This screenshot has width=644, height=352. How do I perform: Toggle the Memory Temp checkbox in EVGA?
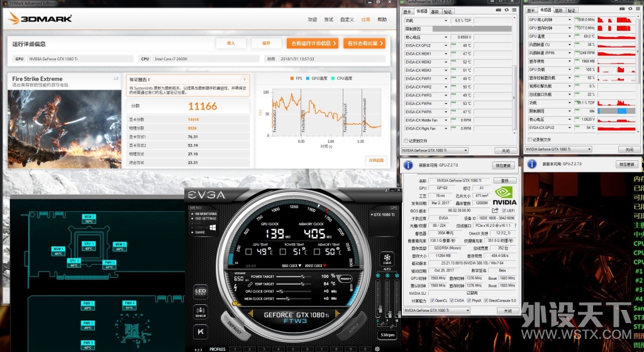click(317, 251)
